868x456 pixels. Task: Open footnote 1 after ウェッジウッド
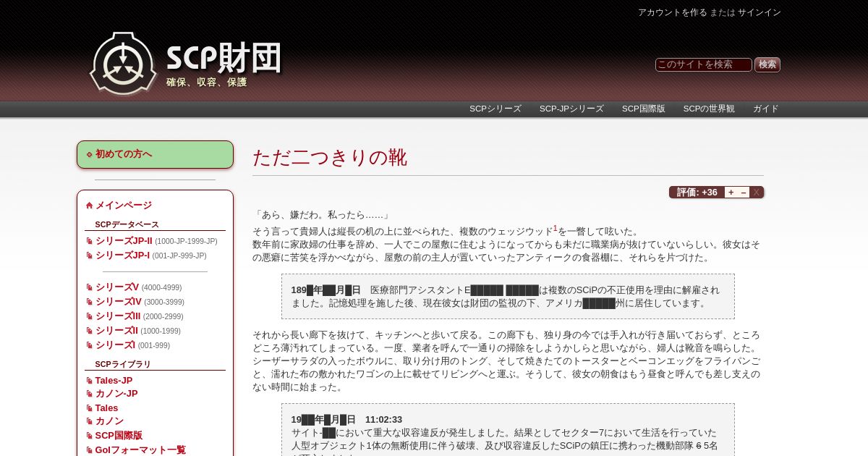coord(556,228)
